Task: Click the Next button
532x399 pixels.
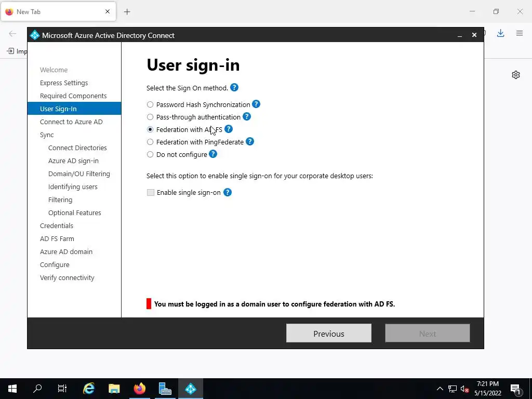Action: click(x=428, y=333)
